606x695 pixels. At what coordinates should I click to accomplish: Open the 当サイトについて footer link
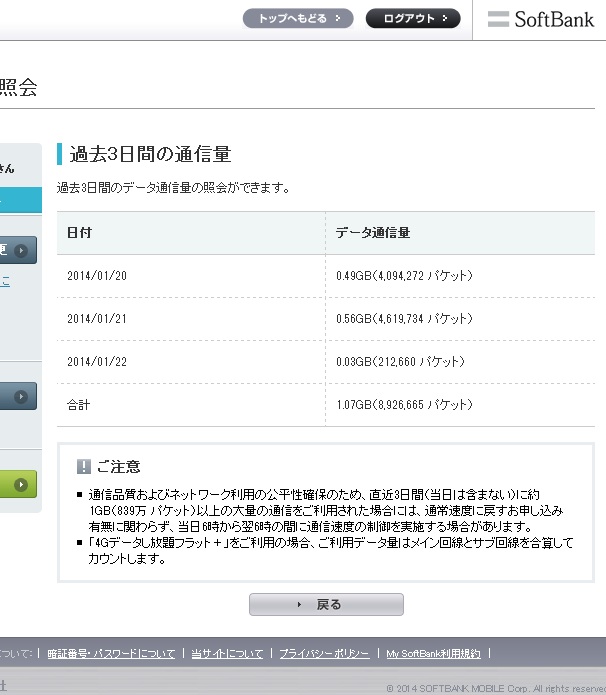[x=227, y=653]
